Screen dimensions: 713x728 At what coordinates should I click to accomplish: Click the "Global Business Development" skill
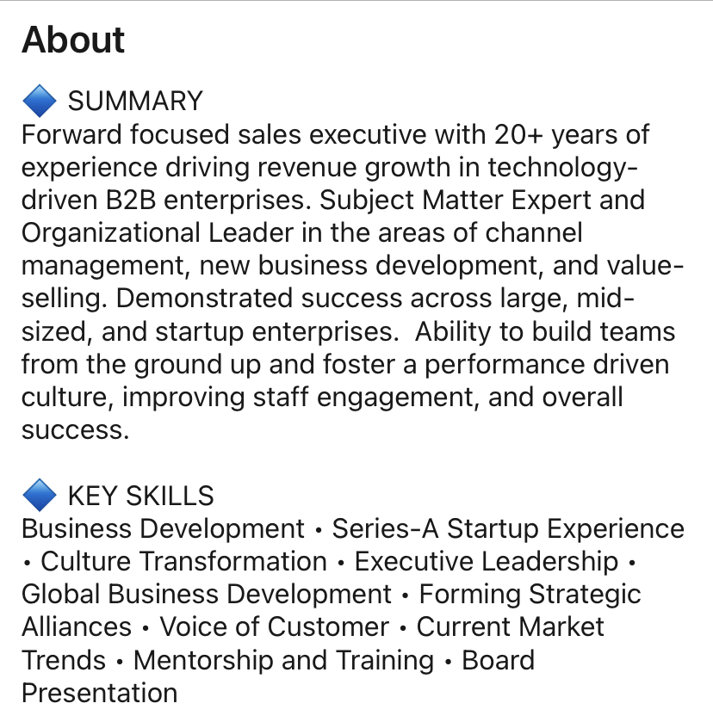pos(207,594)
